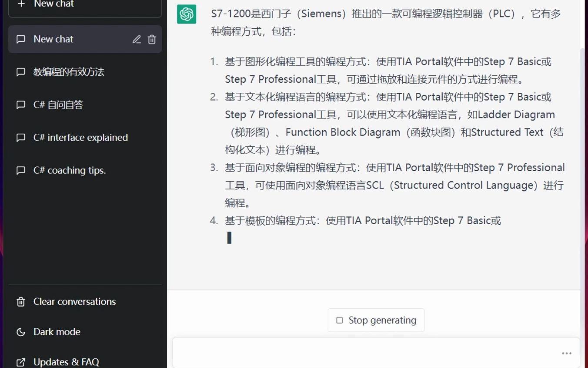The width and height of the screenshot is (588, 368).
Task: Clear conversations from the sidebar
Action: click(85, 302)
